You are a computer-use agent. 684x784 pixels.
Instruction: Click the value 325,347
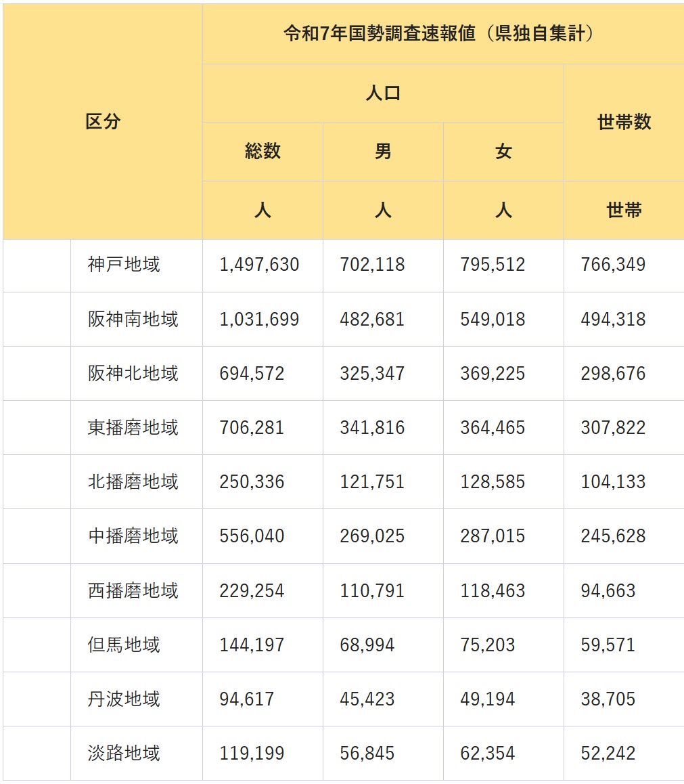tap(372, 374)
